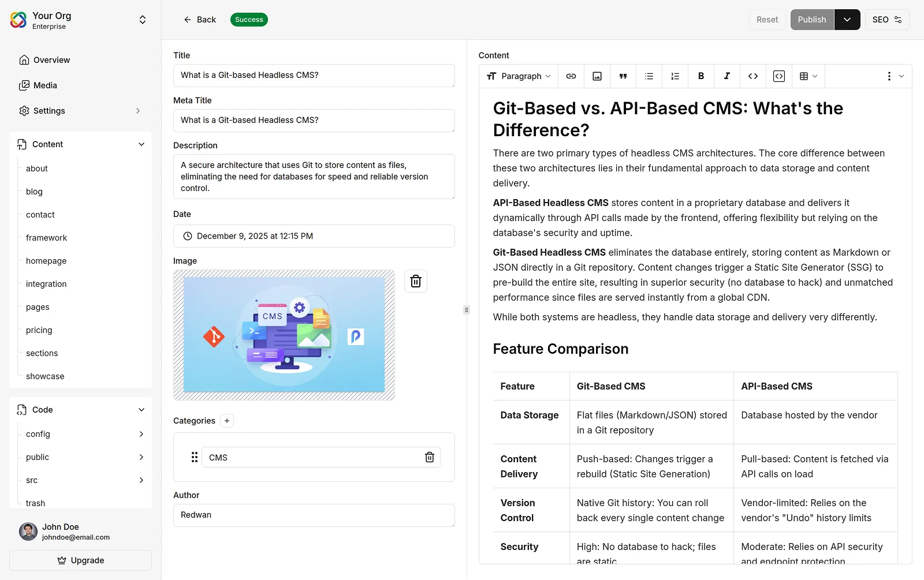
Task: Insert an image via the toolbar icon
Action: (597, 76)
